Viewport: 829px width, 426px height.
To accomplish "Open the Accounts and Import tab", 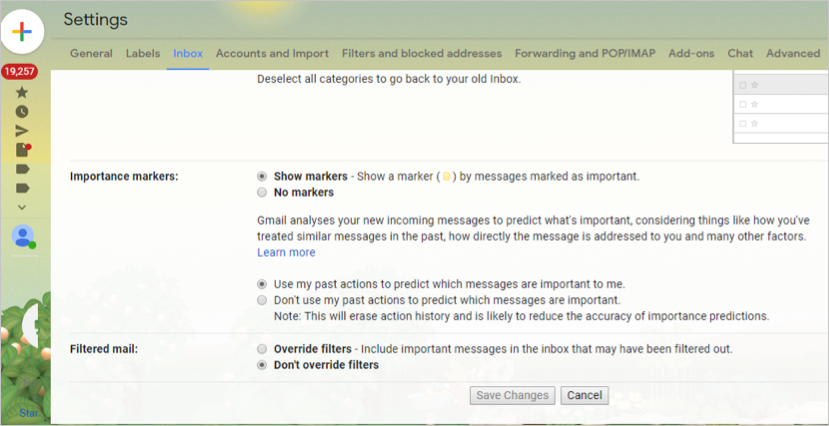I will pos(272,53).
